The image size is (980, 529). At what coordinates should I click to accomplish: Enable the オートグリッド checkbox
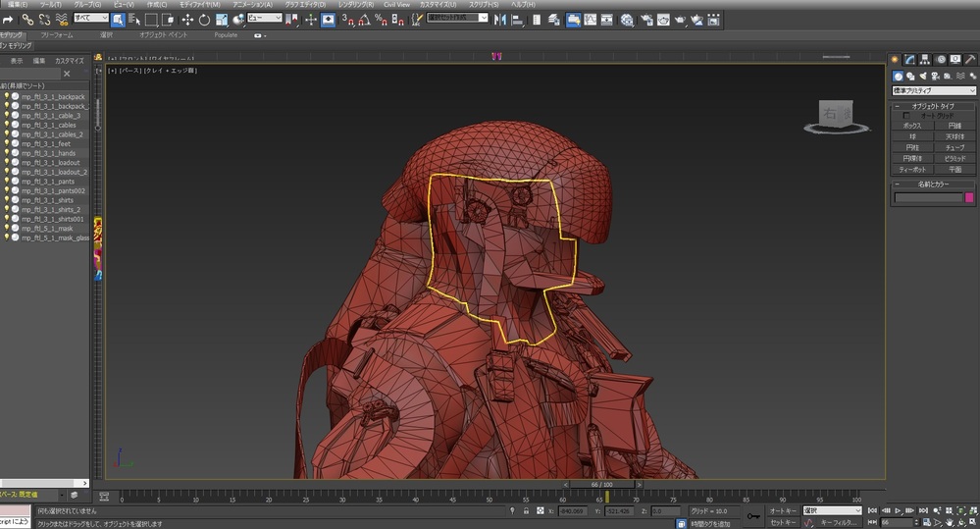click(905, 116)
